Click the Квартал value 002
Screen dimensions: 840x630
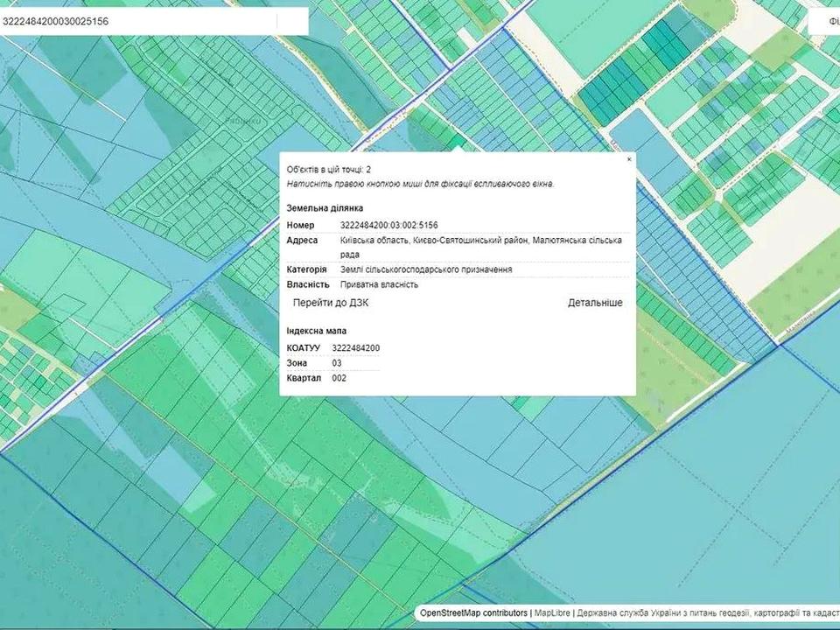coord(340,378)
